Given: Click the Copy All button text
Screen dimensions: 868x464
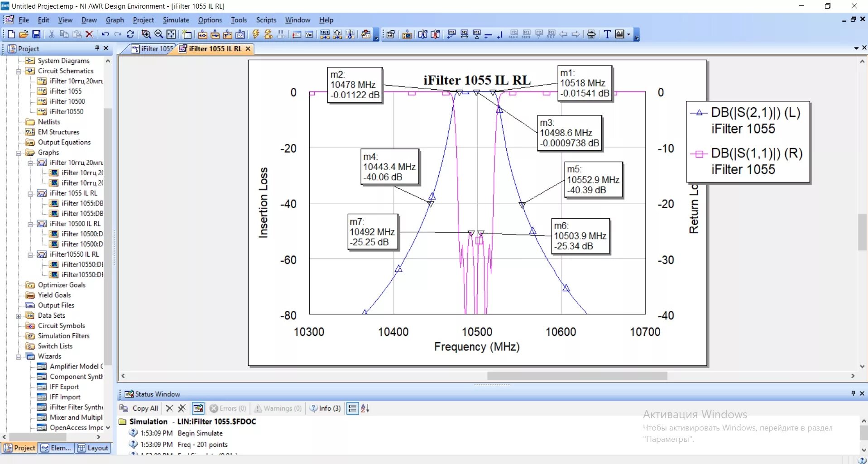Looking at the screenshot, I should pyautogui.click(x=145, y=408).
